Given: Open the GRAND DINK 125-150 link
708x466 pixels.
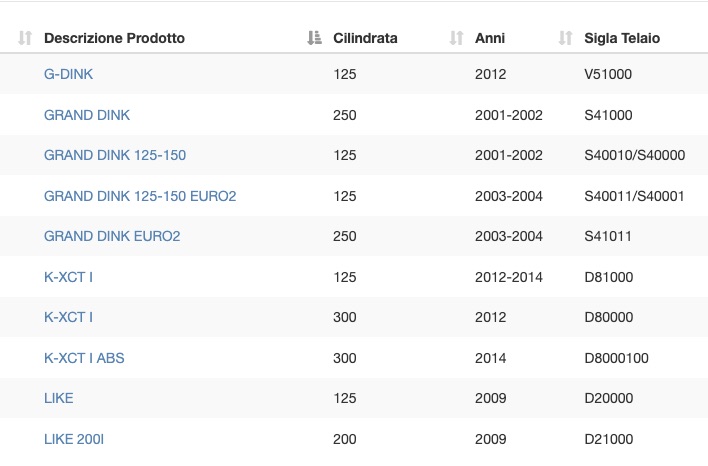Looking at the screenshot, I should [115, 155].
